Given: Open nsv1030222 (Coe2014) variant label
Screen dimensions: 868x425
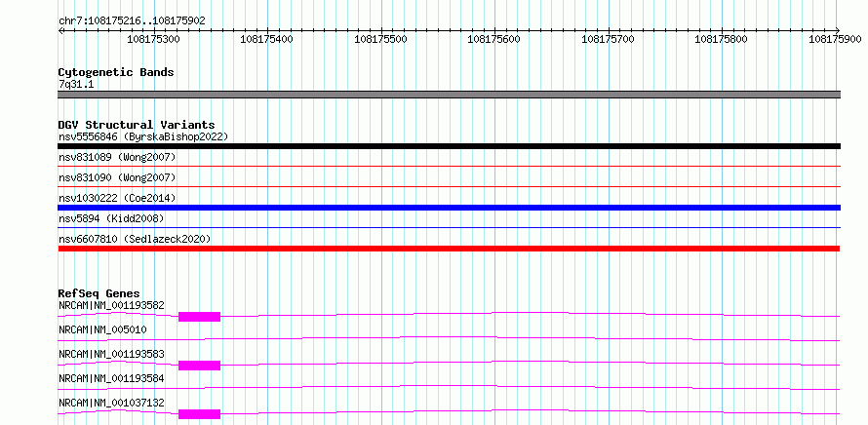Looking at the screenshot, I should [x=117, y=198].
